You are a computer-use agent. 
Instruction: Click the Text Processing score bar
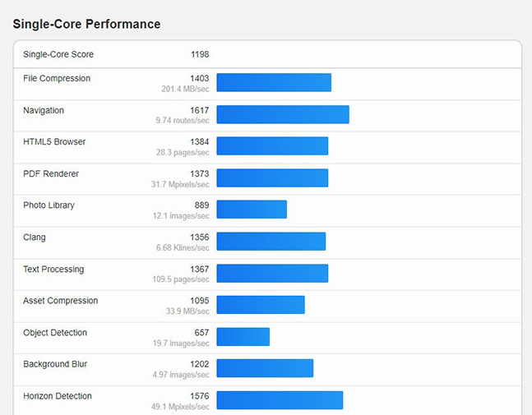click(272, 273)
